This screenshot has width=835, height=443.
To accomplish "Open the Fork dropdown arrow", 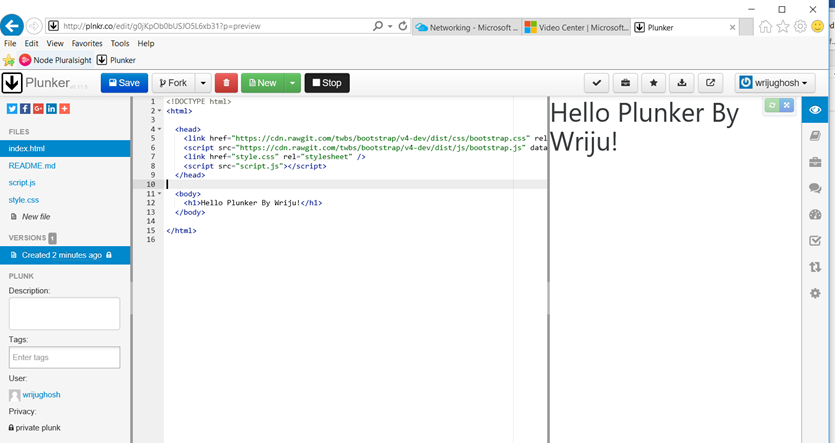I will click(x=203, y=83).
